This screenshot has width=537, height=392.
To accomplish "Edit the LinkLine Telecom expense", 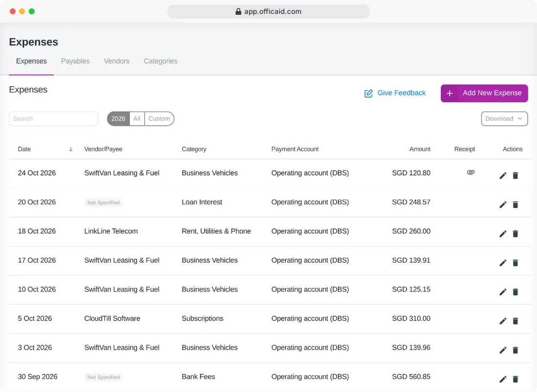I will point(502,234).
